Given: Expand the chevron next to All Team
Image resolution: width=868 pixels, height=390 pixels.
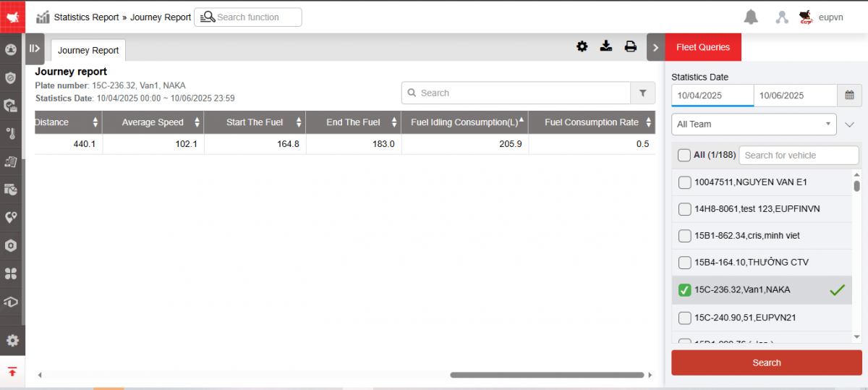Looking at the screenshot, I should coord(850,124).
